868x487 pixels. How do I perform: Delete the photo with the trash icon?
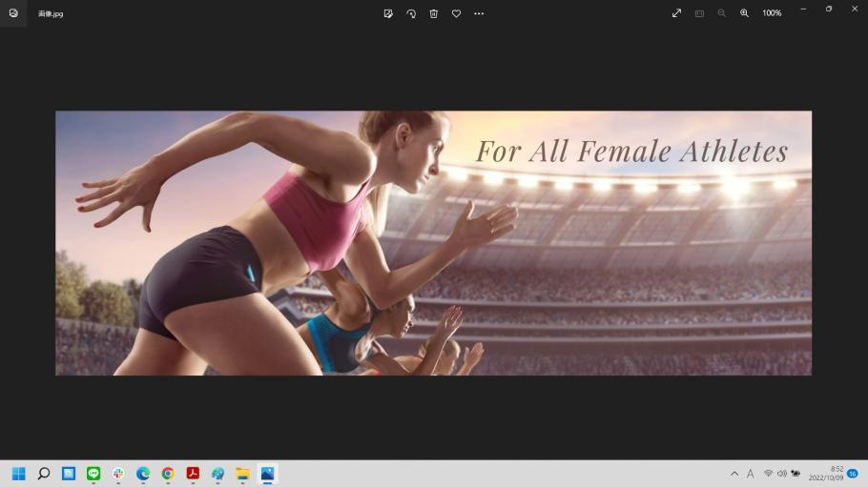pos(434,13)
